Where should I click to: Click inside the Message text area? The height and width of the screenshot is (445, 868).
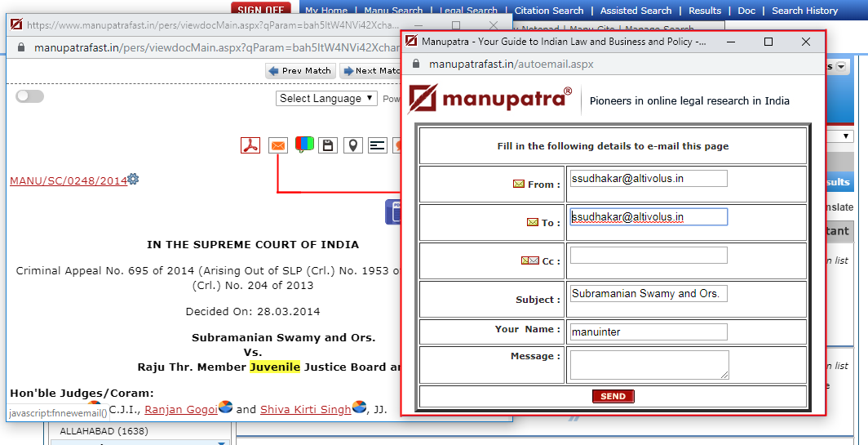648,364
